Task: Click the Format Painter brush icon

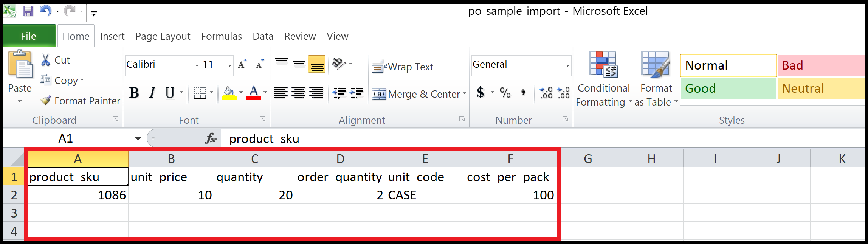Action: (45, 101)
